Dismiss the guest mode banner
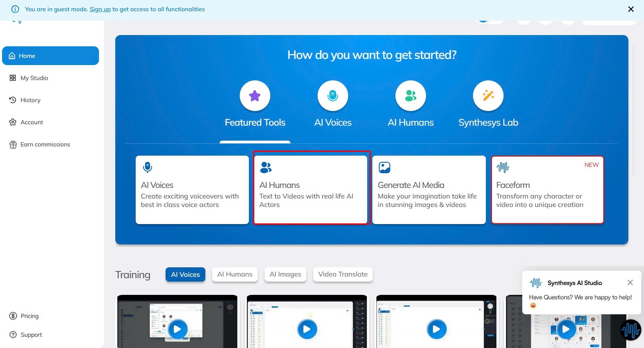 pos(631,9)
